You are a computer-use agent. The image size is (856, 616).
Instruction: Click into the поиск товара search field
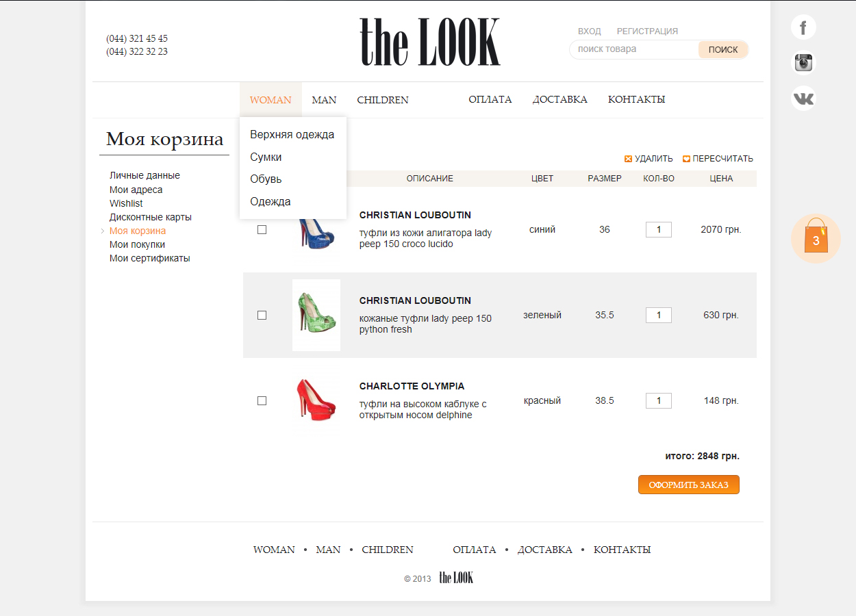point(634,49)
